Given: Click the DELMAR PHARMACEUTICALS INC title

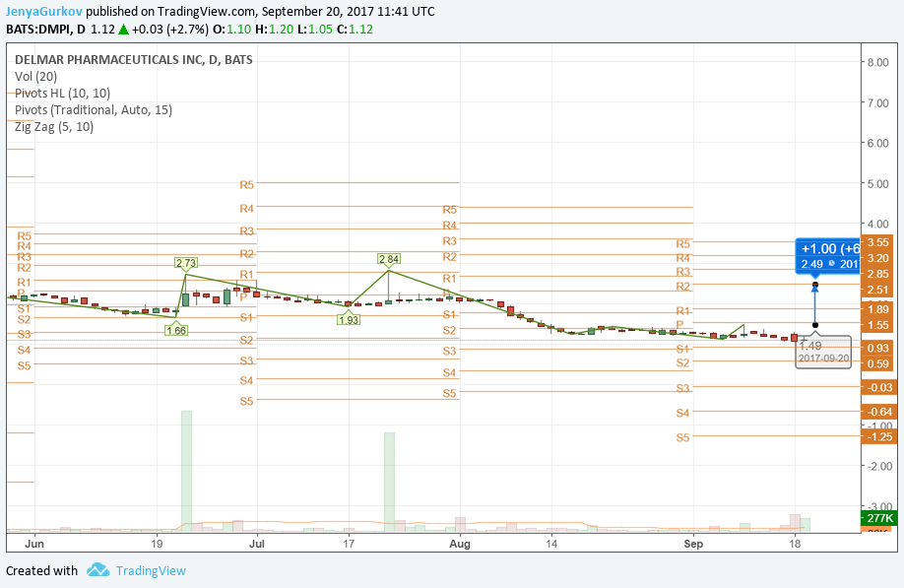Looking at the screenshot, I should 134,59.
